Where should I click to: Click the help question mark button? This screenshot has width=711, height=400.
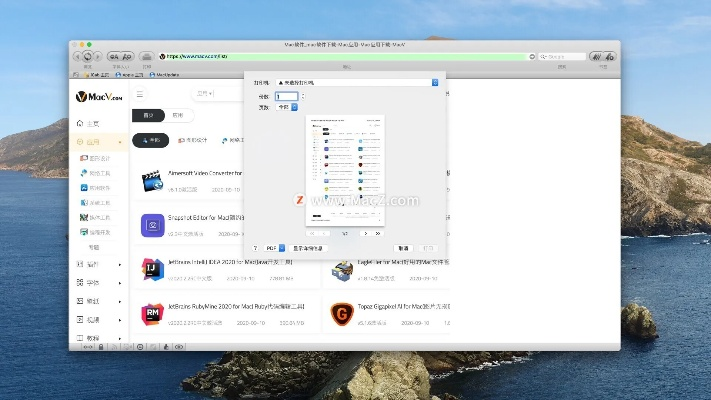pos(255,247)
